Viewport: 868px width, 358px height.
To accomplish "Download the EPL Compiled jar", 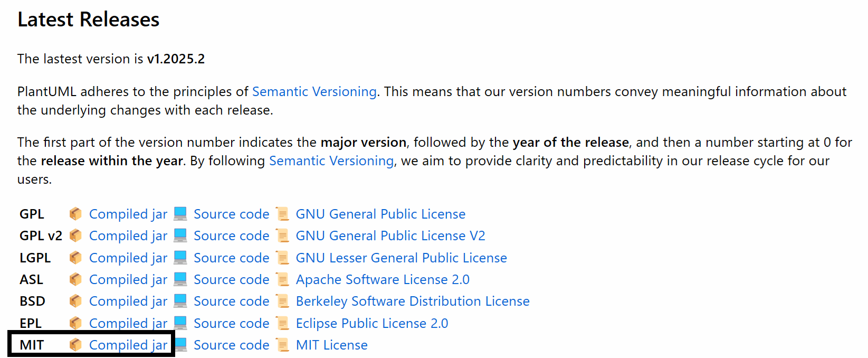I will pos(128,323).
